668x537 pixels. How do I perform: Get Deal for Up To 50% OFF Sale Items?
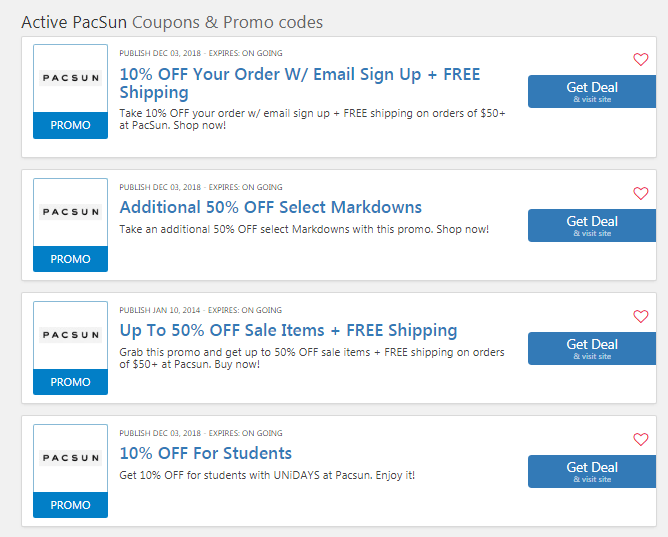click(x=592, y=348)
